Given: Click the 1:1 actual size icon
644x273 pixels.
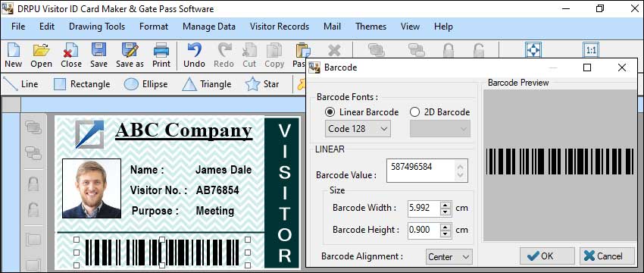Looking at the screenshot, I should click(591, 50).
